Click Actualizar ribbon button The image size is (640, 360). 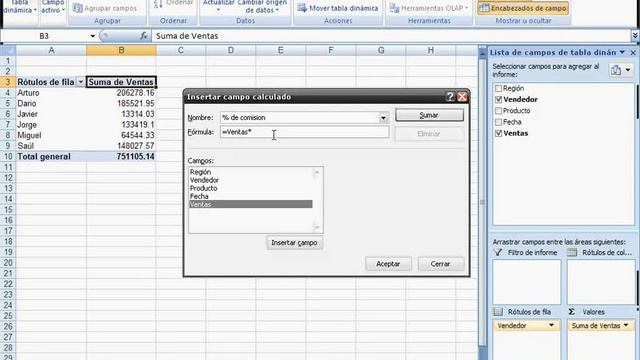(x=218, y=6)
